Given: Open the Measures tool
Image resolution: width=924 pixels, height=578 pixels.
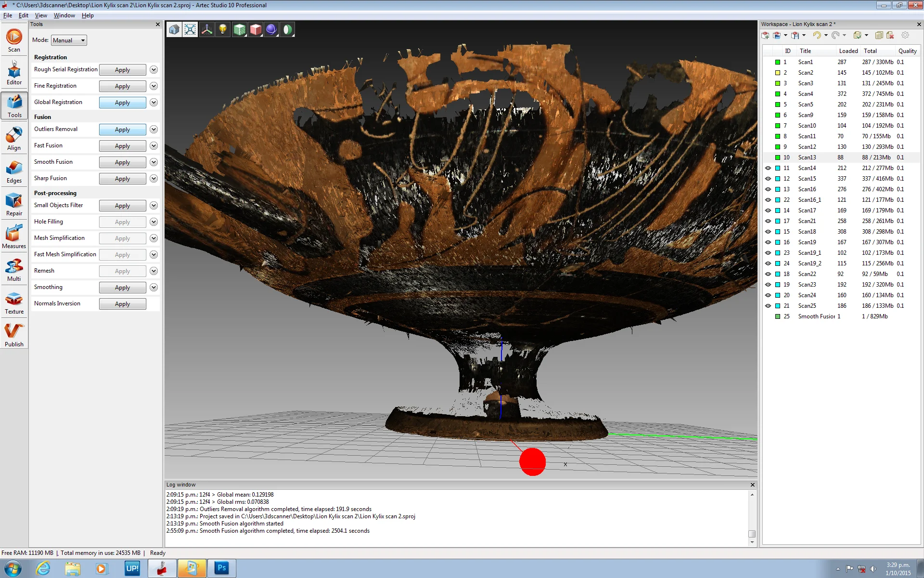Looking at the screenshot, I should [14, 237].
